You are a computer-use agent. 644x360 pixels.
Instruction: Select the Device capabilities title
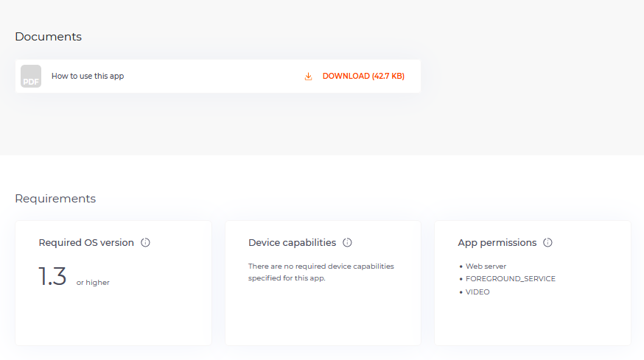click(x=292, y=243)
